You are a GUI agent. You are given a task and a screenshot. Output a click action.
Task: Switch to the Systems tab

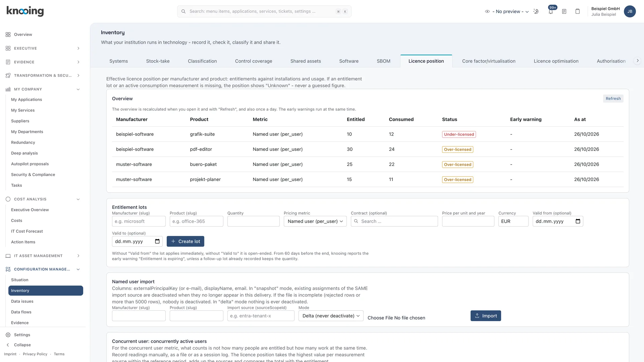point(118,61)
